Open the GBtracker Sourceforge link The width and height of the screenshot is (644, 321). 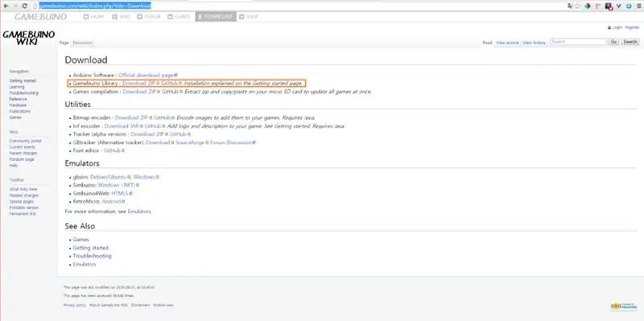(x=191, y=142)
